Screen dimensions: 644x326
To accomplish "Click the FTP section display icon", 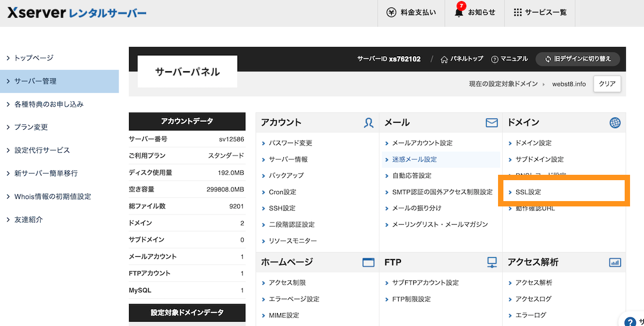I will pyautogui.click(x=492, y=262).
